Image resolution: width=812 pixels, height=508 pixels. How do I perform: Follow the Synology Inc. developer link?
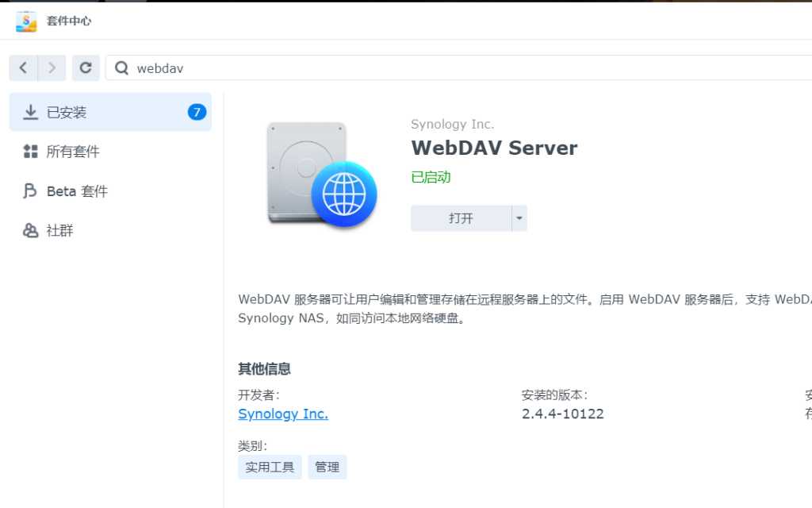(283, 414)
